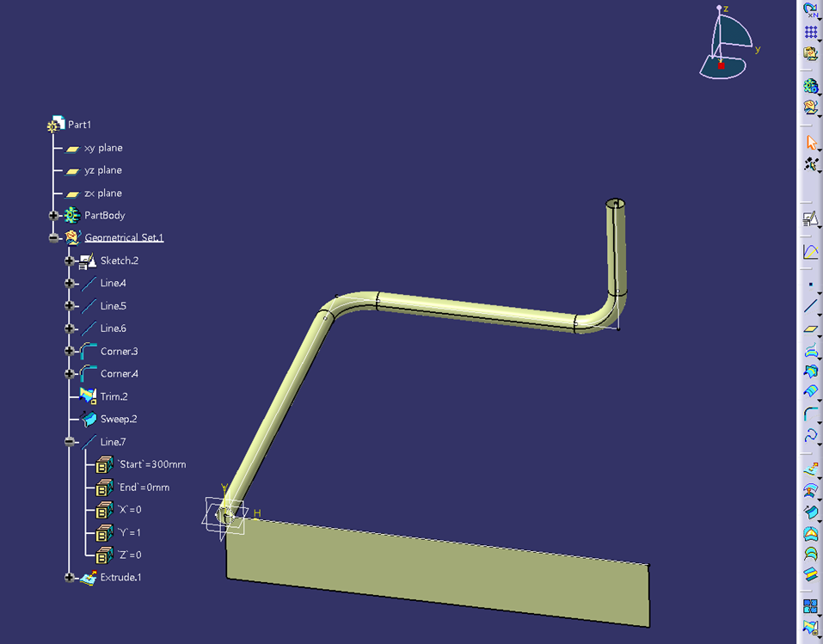This screenshot has height=644, width=823.
Task: Select Geometrical Set.1 label in tree
Action: (x=124, y=238)
